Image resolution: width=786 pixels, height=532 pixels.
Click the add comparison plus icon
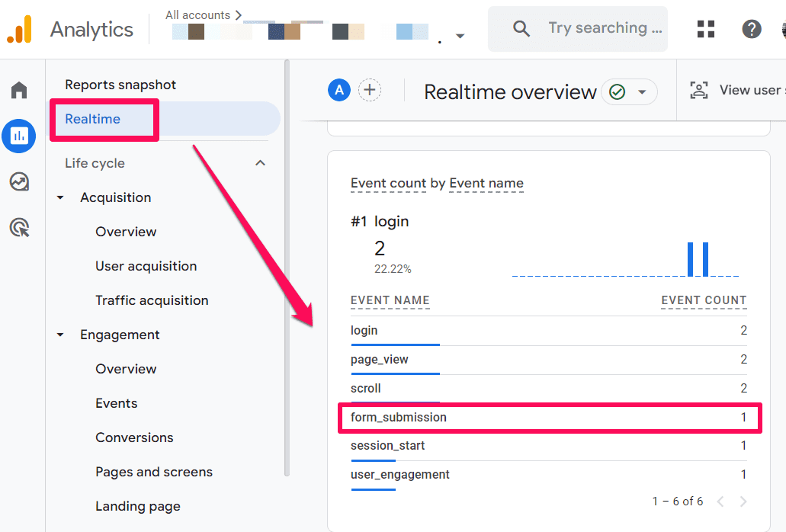(x=370, y=91)
